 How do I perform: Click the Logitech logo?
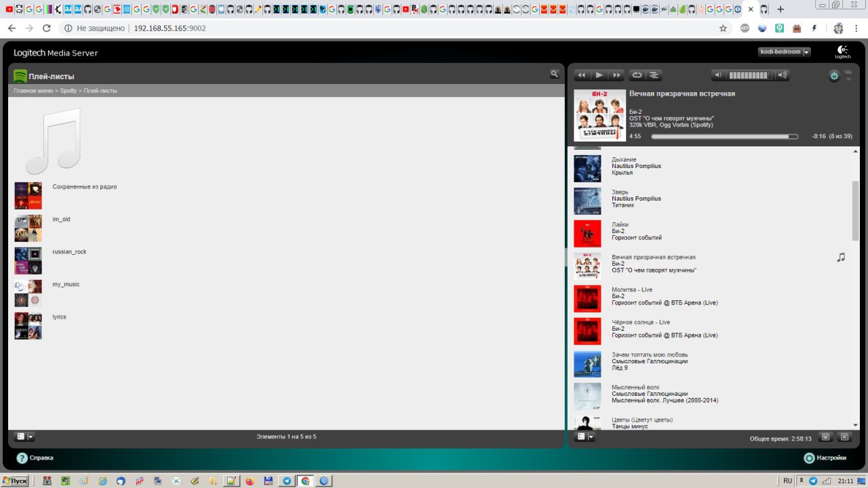(842, 53)
